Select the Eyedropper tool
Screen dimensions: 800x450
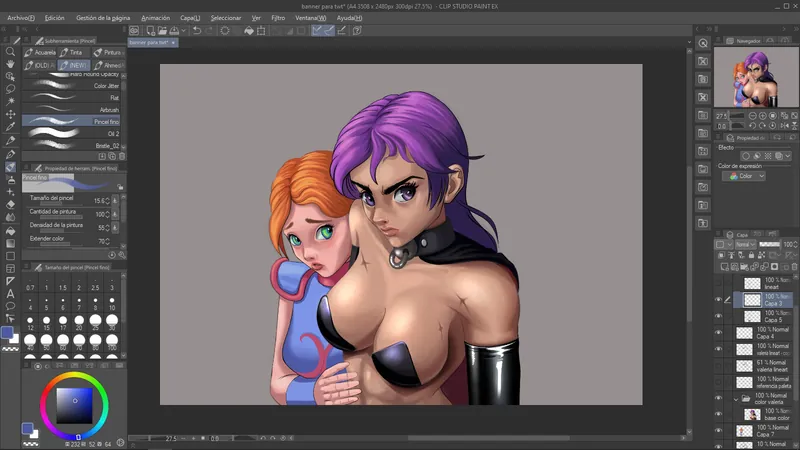click(10, 127)
